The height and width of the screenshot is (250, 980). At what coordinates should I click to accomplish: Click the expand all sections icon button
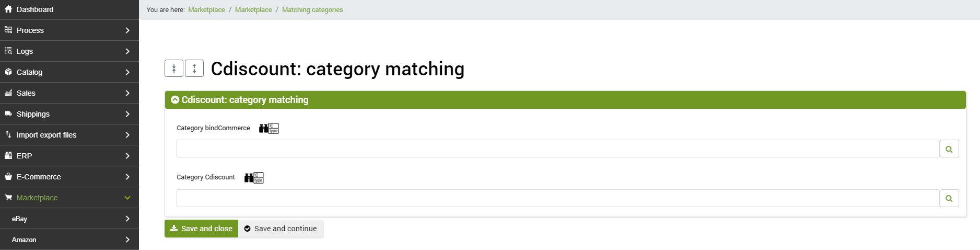[x=194, y=69]
